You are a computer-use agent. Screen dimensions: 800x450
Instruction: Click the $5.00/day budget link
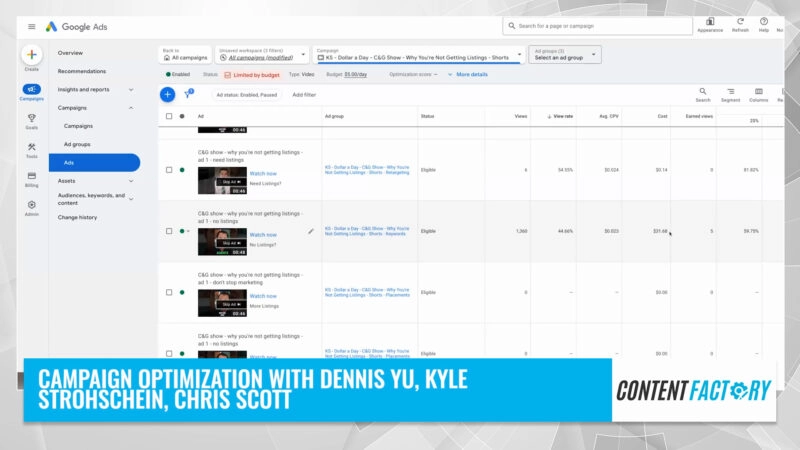click(356, 74)
